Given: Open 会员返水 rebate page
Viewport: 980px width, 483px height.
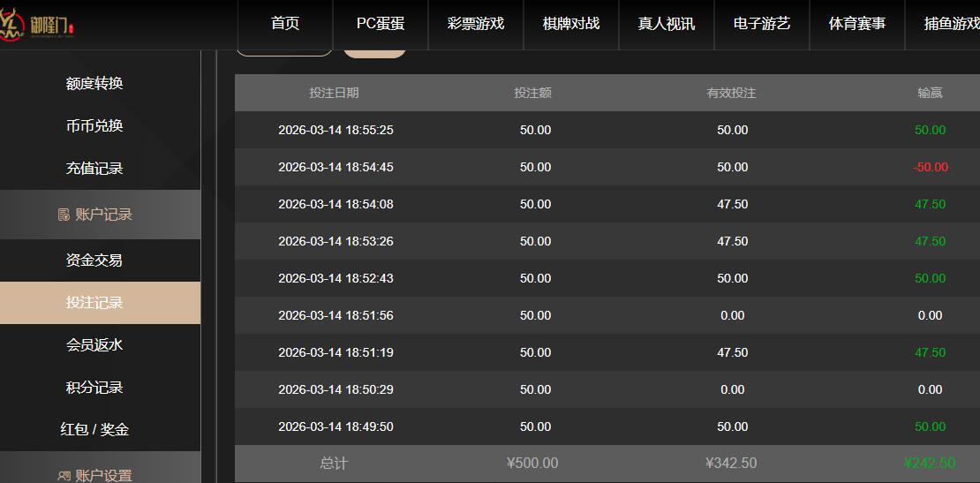Looking at the screenshot, I should point(94,344).
